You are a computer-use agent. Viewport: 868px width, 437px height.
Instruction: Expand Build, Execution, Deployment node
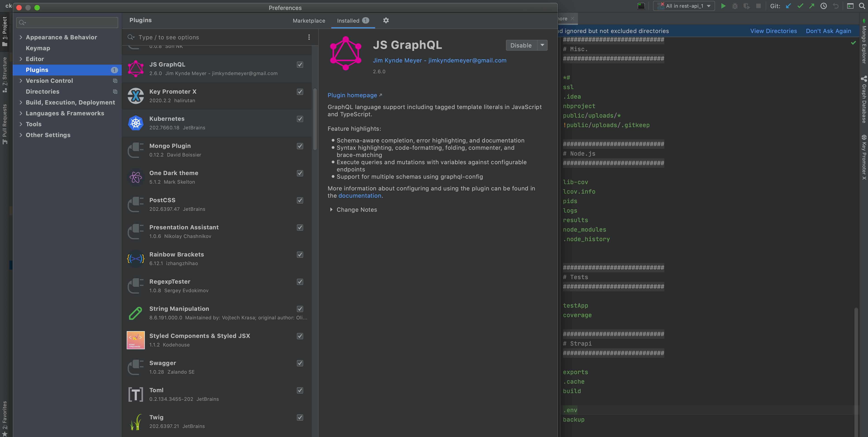pyautogui.click(x=21, y=102)
